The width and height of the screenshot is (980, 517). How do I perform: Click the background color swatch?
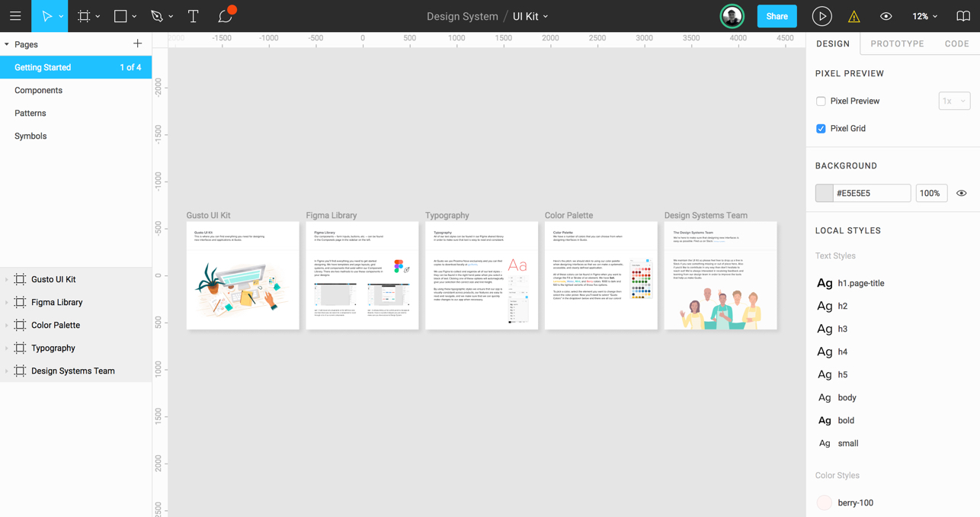pyautogui.click(x=824, y=193)
